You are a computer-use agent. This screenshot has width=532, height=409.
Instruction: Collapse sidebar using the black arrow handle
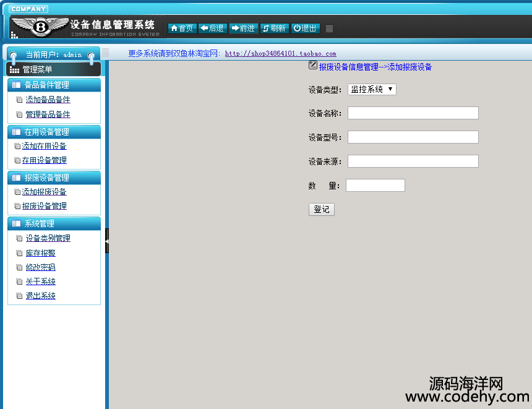(x=107, y=241)
